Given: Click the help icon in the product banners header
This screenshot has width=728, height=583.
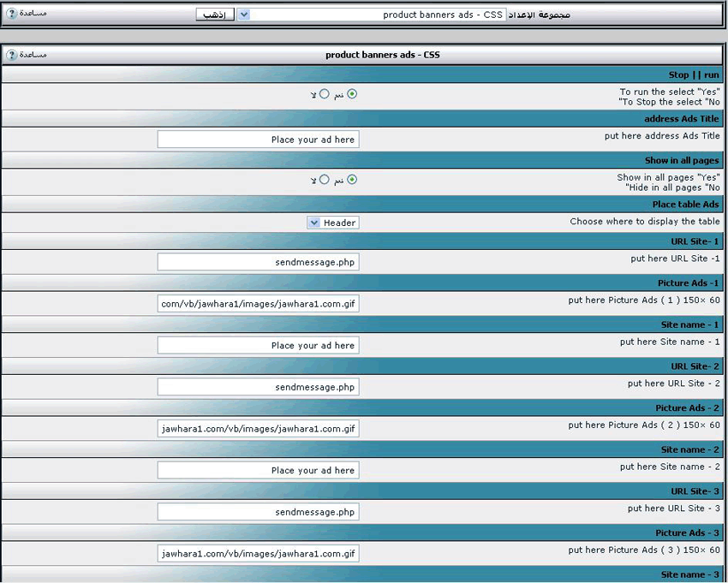Looking at the screenshot, I should [x=11, y=55].
